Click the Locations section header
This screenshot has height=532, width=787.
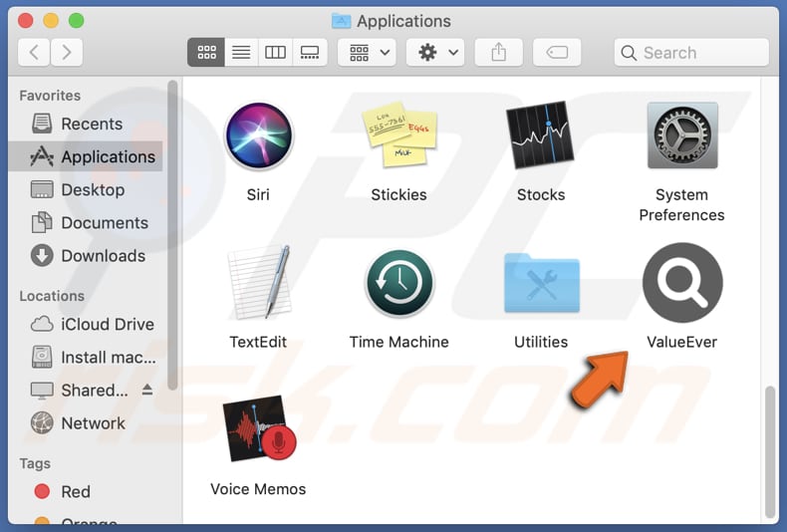[x=52, y=296]
